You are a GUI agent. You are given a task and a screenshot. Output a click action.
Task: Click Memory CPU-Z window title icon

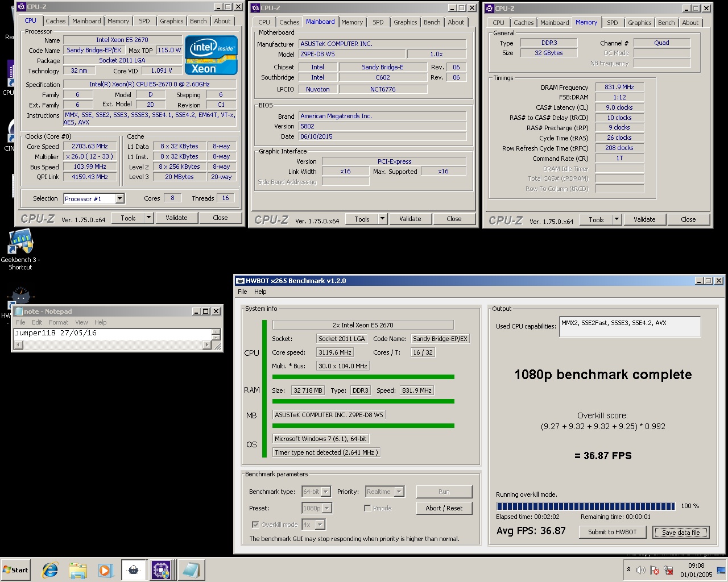click(x=489, y=9)
